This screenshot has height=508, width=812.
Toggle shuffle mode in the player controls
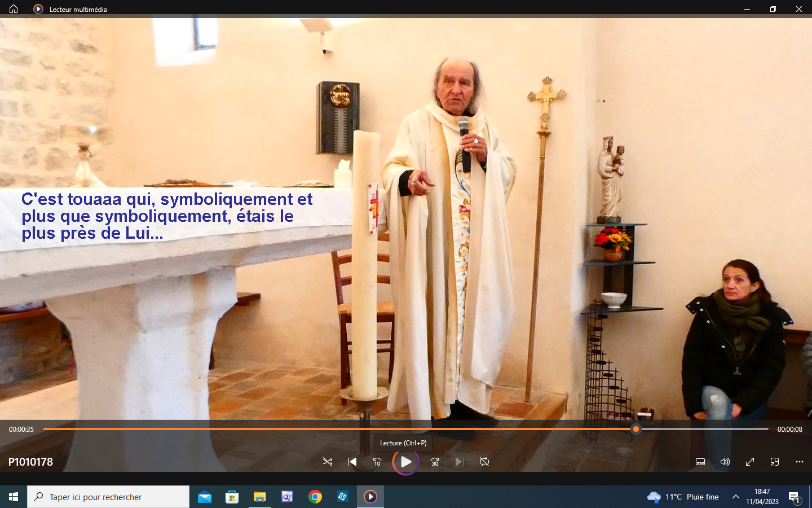pos(327,462)
